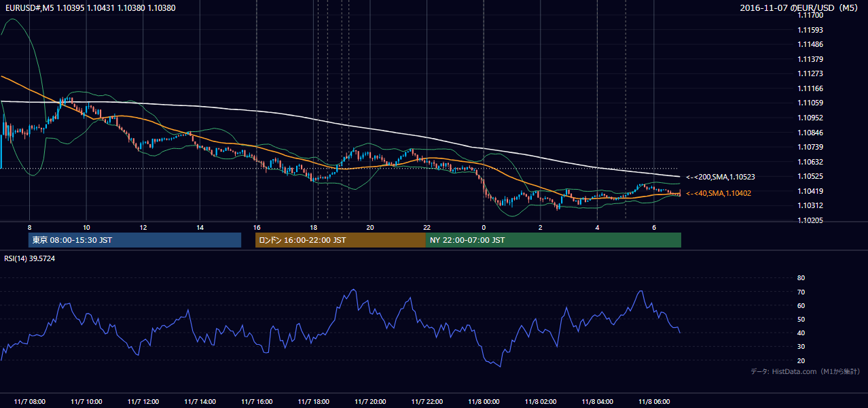Click RSI axis level 30
Viewport: 868px width, 408px height.
[801, 347]
